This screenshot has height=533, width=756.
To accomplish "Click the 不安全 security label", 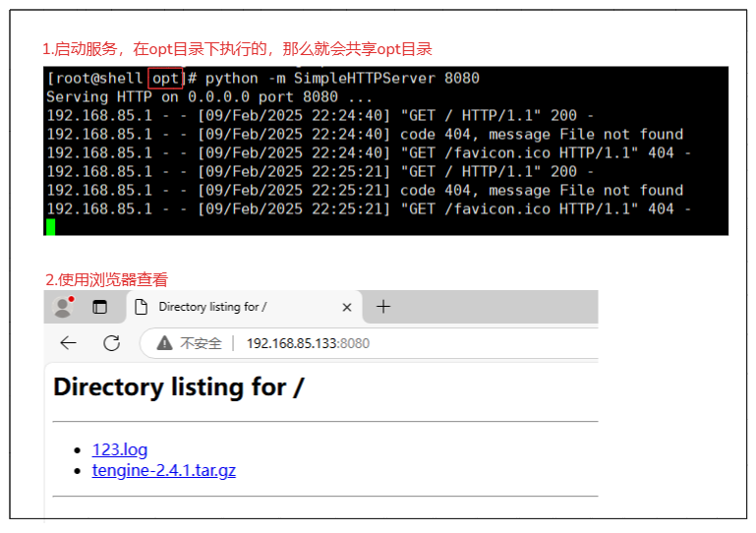I will coord(201,343).
